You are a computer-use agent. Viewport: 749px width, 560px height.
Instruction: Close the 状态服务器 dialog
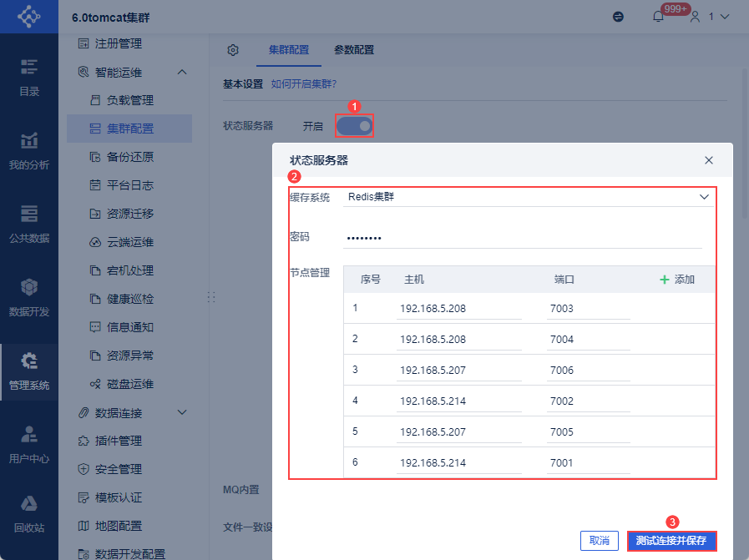(709, 160)
